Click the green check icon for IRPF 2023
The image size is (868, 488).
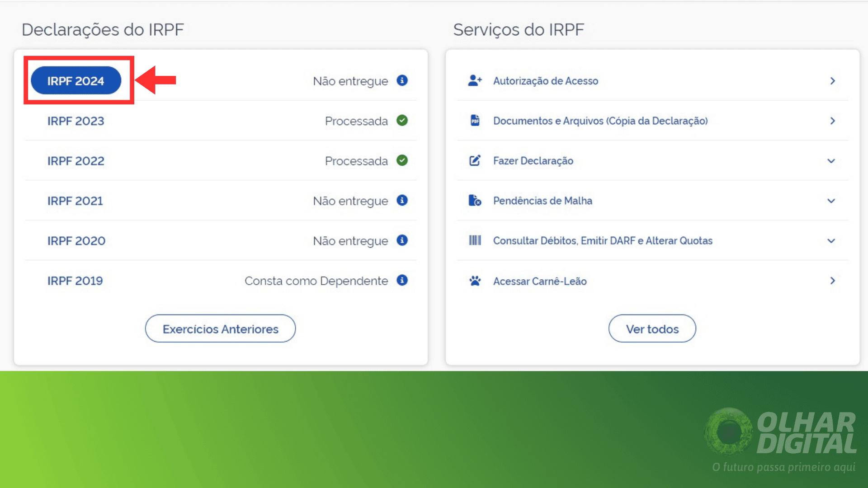(402, 120)
